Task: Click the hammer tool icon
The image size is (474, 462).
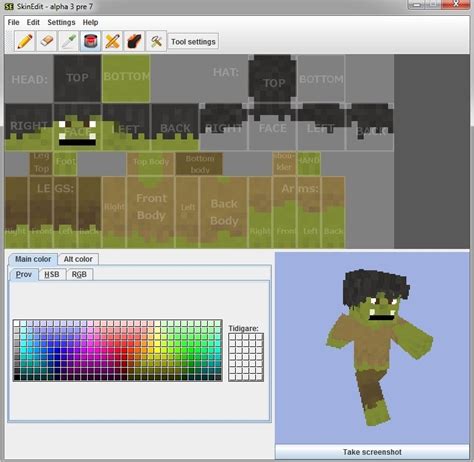Action: click(x=156, y=41)
